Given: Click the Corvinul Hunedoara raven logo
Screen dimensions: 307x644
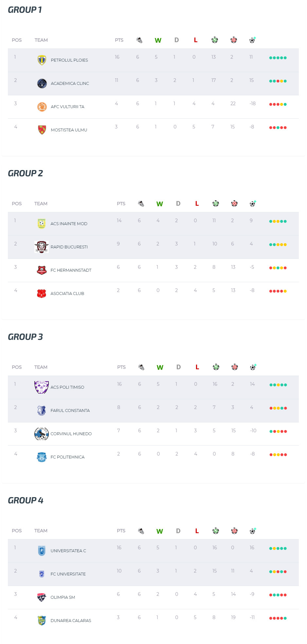Looking at the screenshot, I should (x=42, y=434).
